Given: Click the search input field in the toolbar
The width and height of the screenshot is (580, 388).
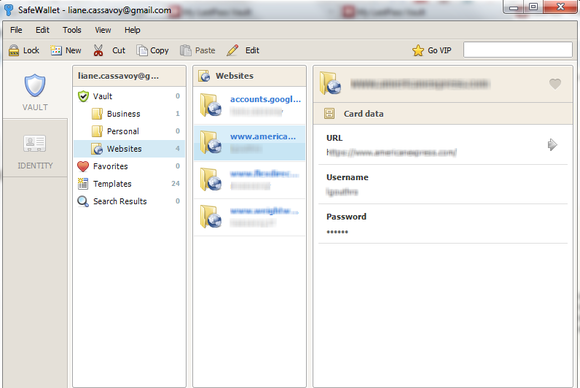Looking at the screenshot, I should click(517, 50).
